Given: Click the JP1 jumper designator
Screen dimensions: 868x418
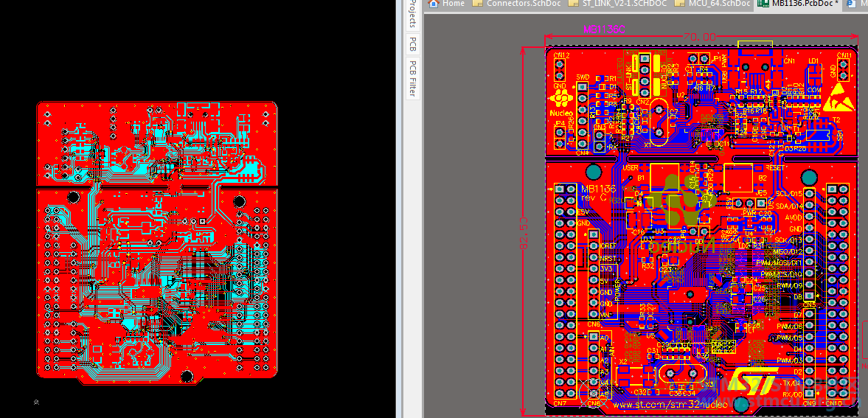Looking at the screenshot, I should pos(718,58).
